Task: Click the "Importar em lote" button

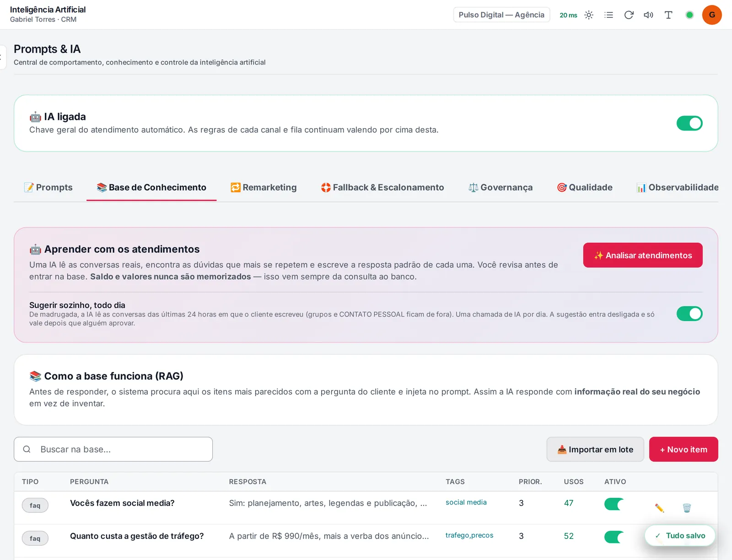Action: (595, 449)
